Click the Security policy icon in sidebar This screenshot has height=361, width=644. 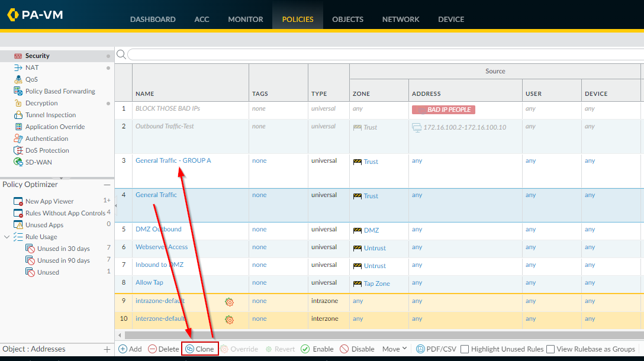point(18,56)
